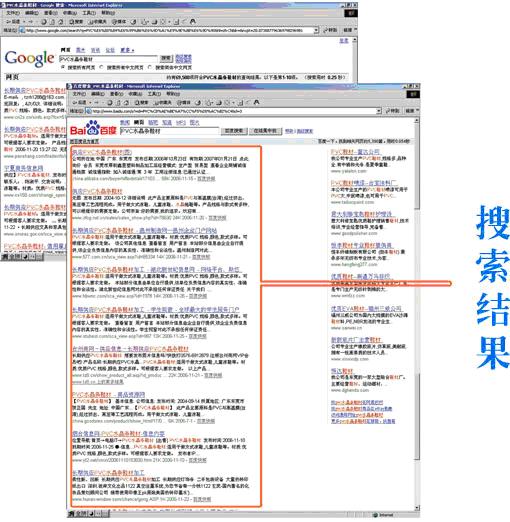Click Mail icon in Baidu window toolbar
Screen dimensions: 510x522
(x=209, y=102)
